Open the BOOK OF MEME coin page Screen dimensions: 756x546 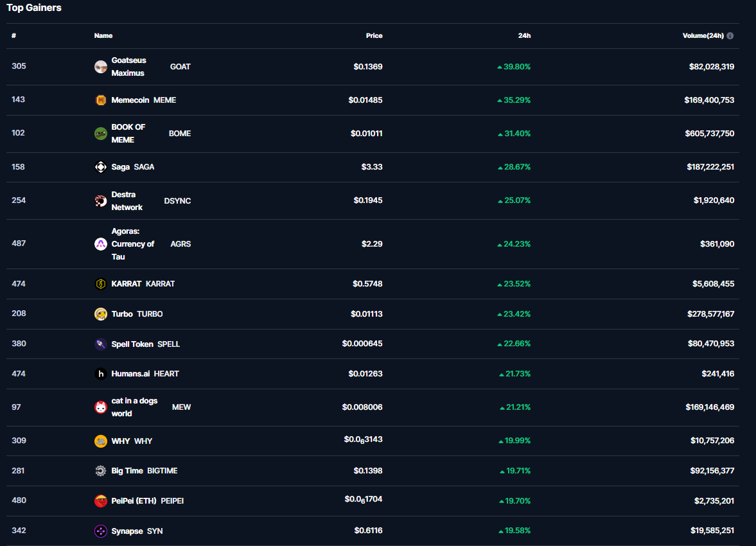tap(128, 134)
